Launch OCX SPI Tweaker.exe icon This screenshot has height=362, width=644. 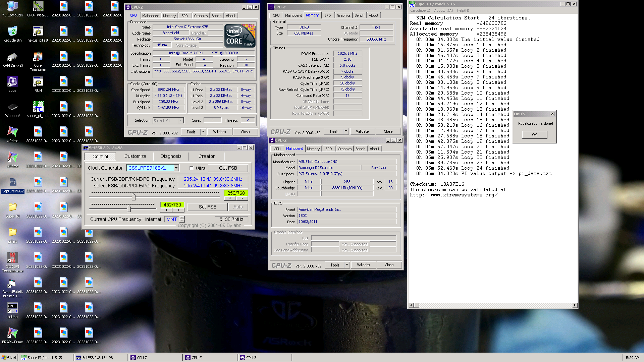[12, 262]
